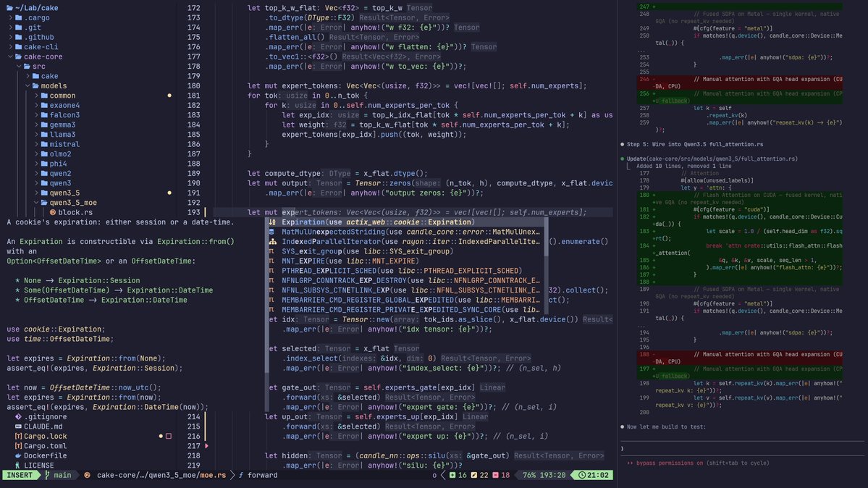Viewport: 868px width, 488px height.
Task: Click the folder icon beside qwen2
Action: [44, 173]
